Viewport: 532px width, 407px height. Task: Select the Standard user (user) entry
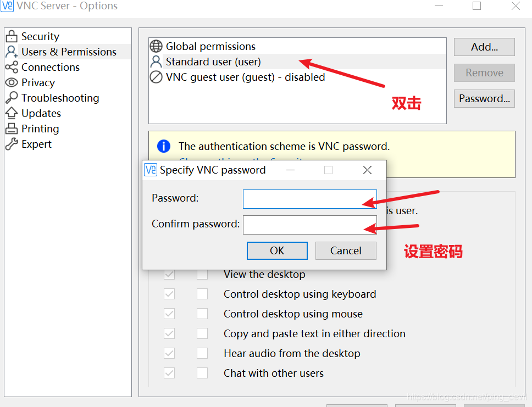[x=214, y=62]
